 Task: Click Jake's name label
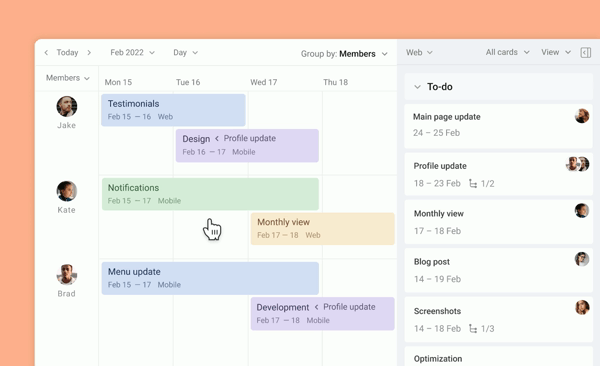tap(67, 126)
